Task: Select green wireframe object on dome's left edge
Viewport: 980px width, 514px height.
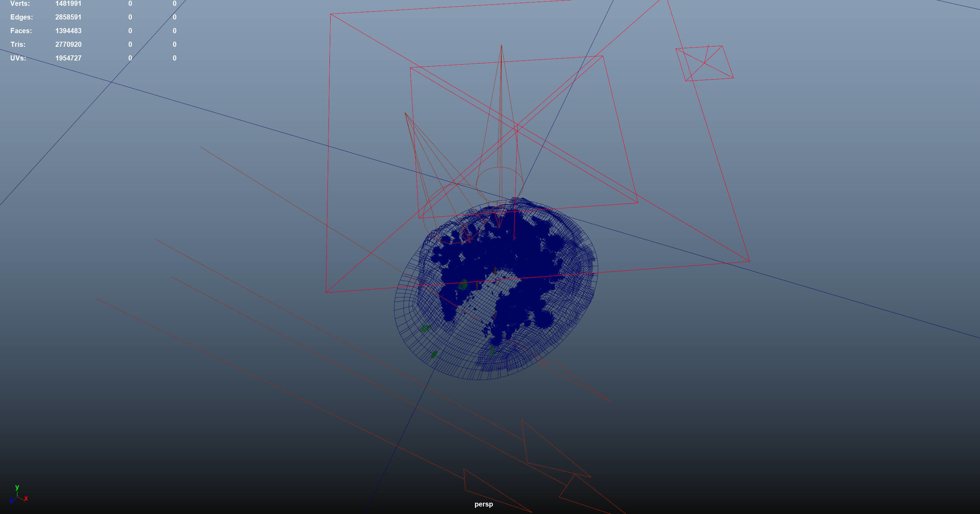Action: coord(424,328)
